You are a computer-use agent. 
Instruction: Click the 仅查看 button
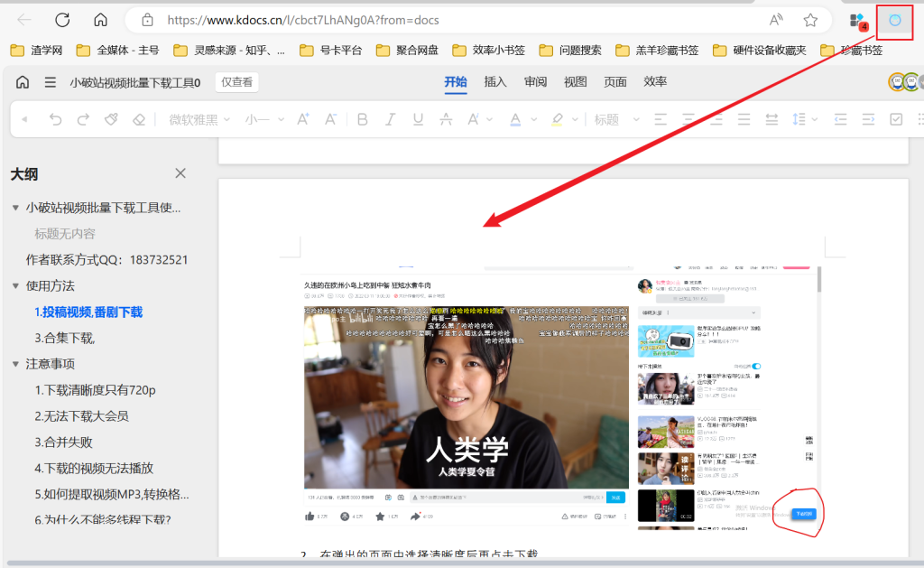[x=236, y=82]
